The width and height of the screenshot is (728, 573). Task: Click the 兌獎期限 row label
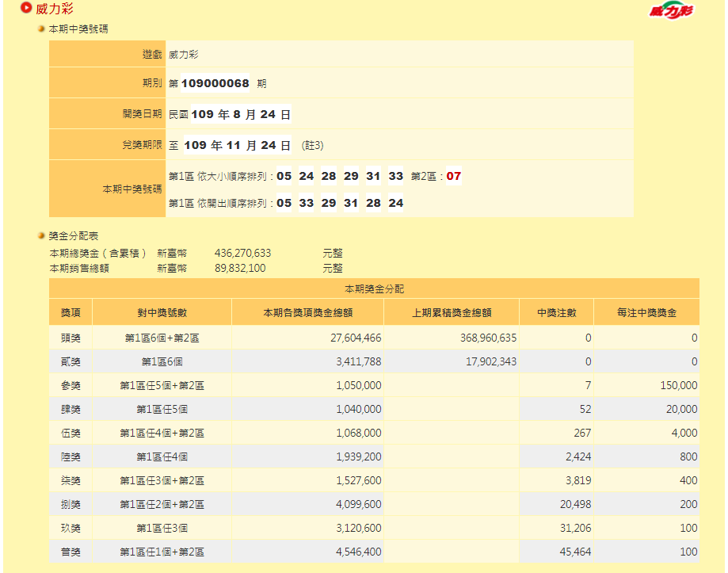coord(142,145)
